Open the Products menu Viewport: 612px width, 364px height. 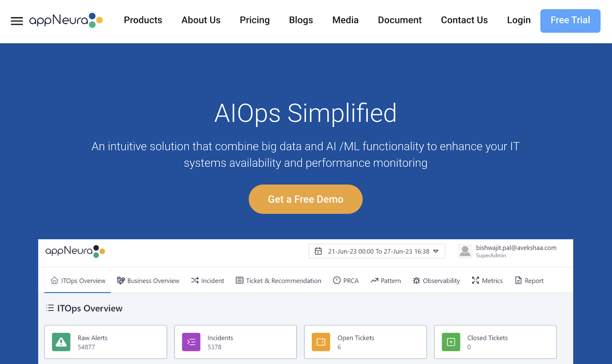[x=143, y=20]
